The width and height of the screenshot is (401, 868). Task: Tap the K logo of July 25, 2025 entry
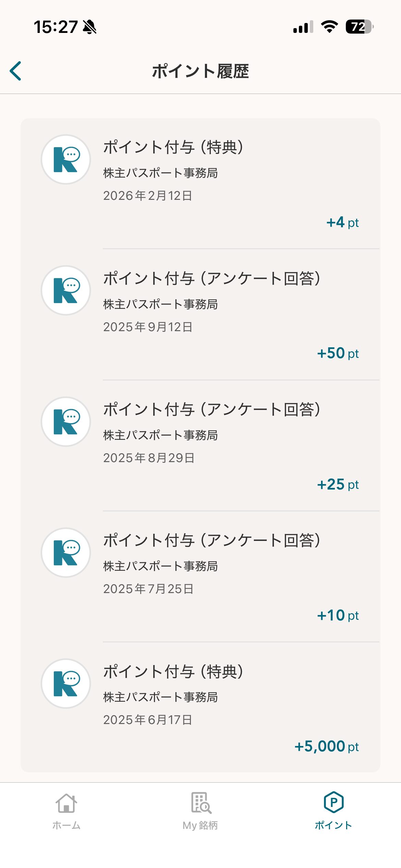[x=66, y=553]
